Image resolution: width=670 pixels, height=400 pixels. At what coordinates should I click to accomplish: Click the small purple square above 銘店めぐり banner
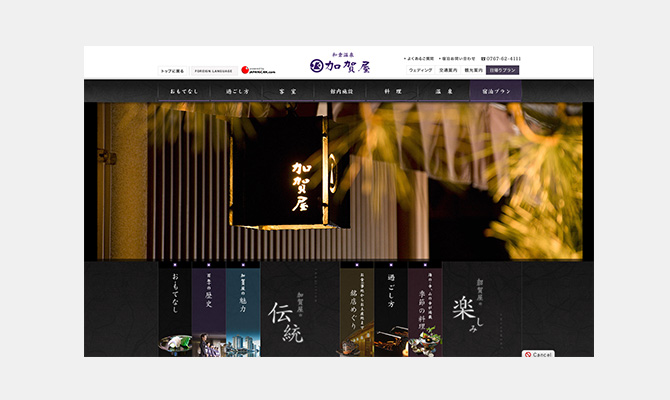pyautogui.click(x=357, y=265)
